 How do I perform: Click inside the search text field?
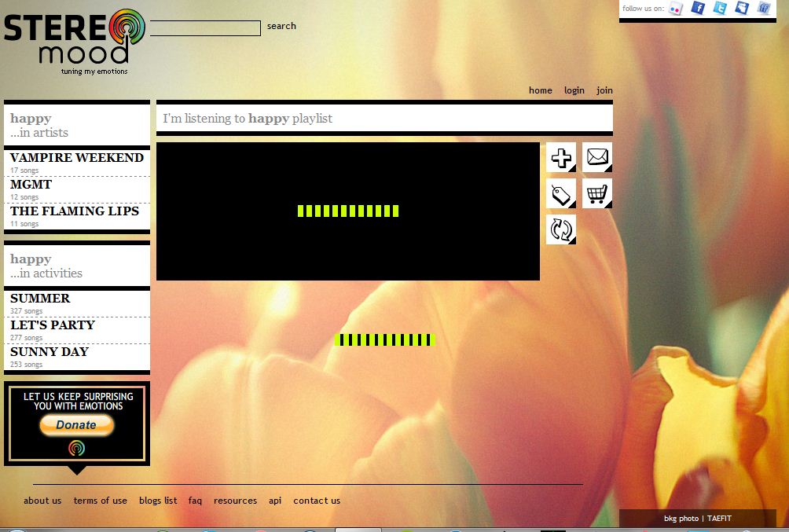coord(205,28)
